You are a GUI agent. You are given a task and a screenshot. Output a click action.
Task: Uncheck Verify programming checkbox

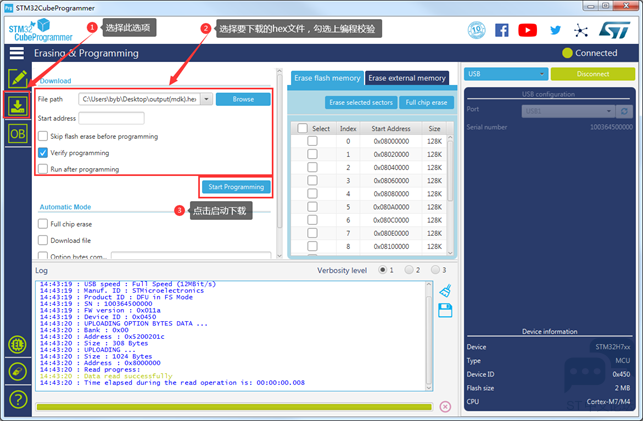(x=43, y=153)
